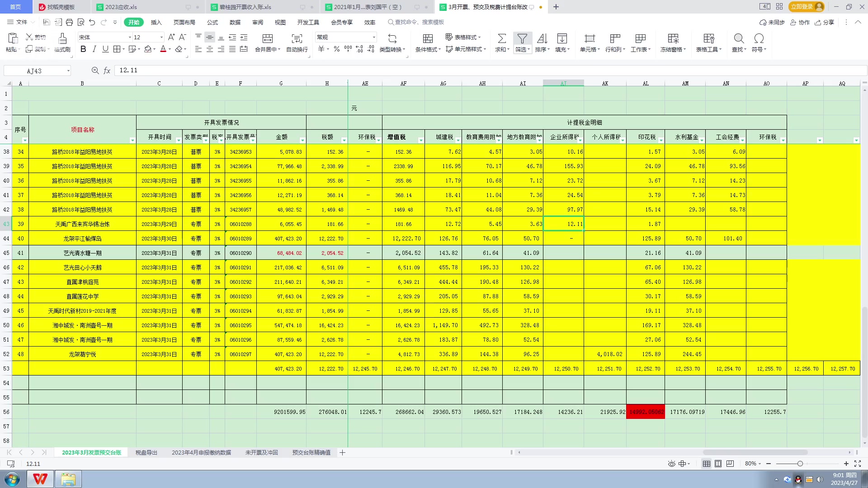Viewport: 868px width, 488px height.
Task: Click the Find (查找) magnifier icon
Action: (739, 38)
